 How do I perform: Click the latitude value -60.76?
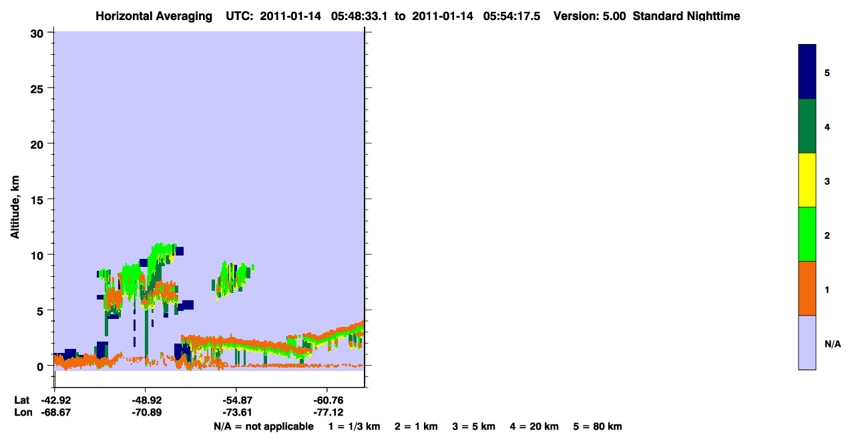coord(327,400)
